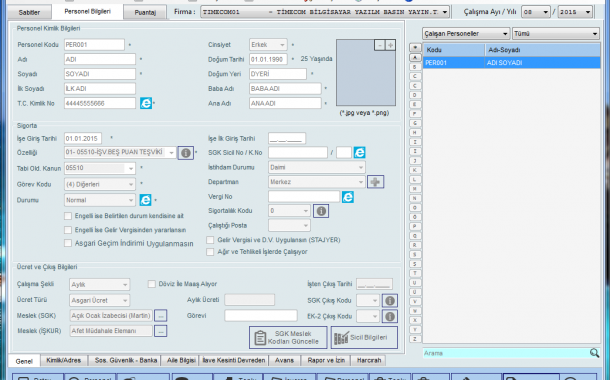The height and width of the screenshot is (380, 610).
Task: Tick Ağır ve Tehlikeli İşlerde Çalışıyor checkbox
Action: coord(210,252)
